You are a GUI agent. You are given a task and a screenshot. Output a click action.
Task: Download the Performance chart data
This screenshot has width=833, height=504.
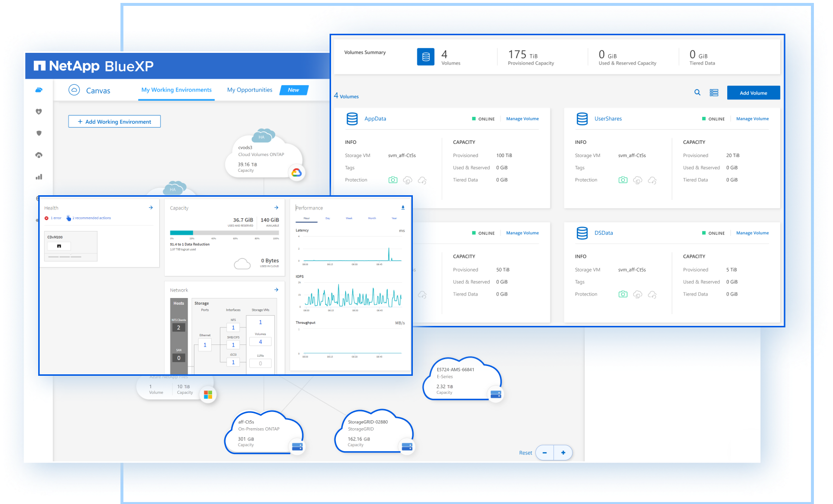click(403, 207)
